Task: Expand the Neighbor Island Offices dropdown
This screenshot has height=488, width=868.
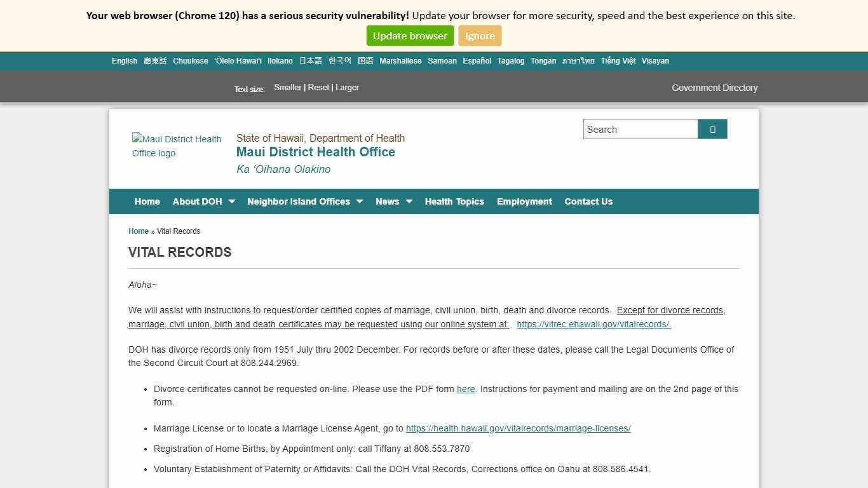Action: [x=299, y=201]
